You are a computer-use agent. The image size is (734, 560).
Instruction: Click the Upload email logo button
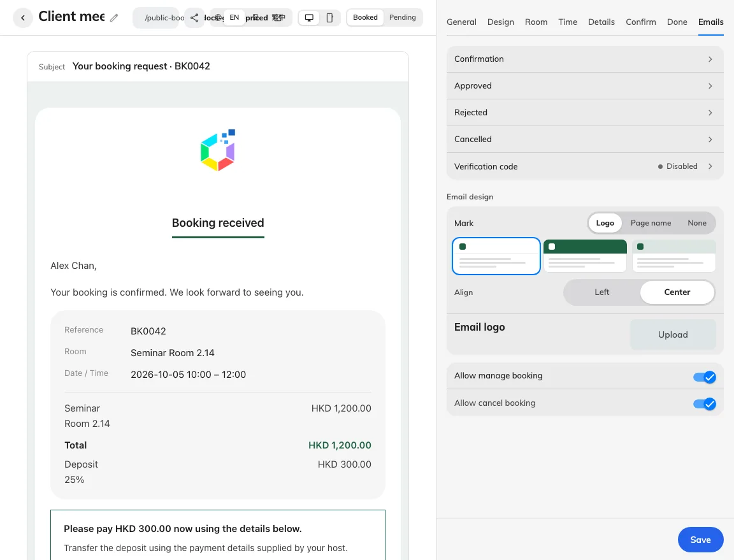673,334
